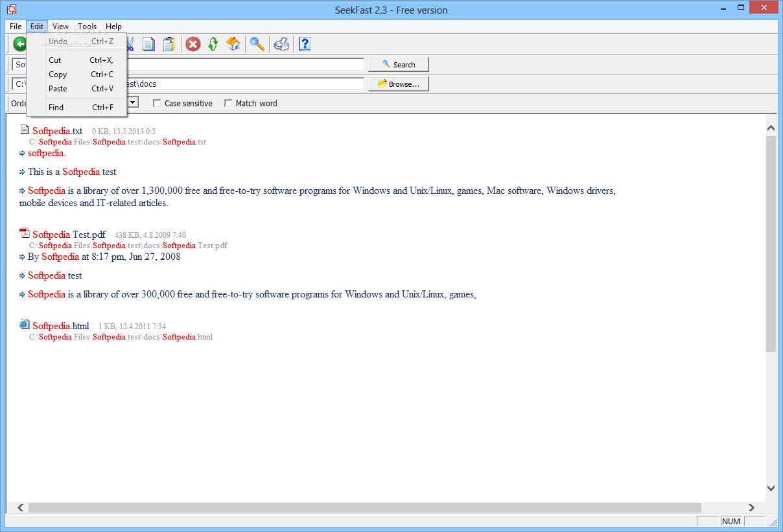Click the magnifying glass Find toolbar icon
This screenshot has height=532, width=783.
[257, 44]
